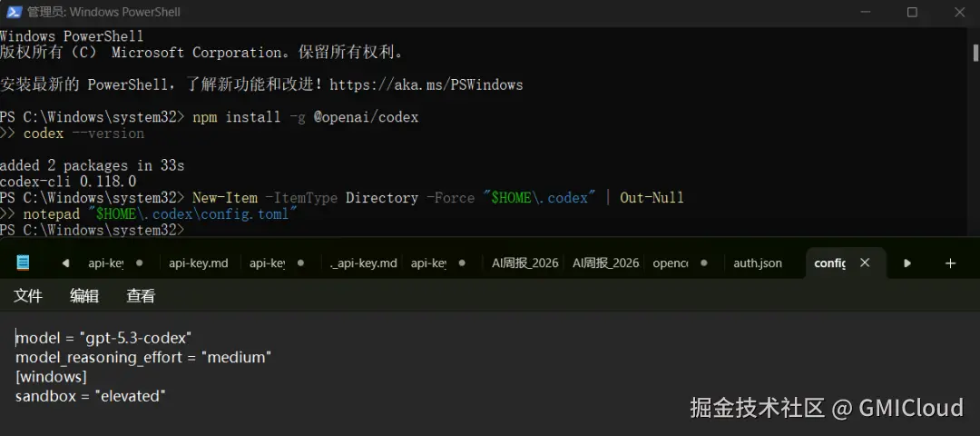Click the right arrow to show more tabs

tap(907, 263)
